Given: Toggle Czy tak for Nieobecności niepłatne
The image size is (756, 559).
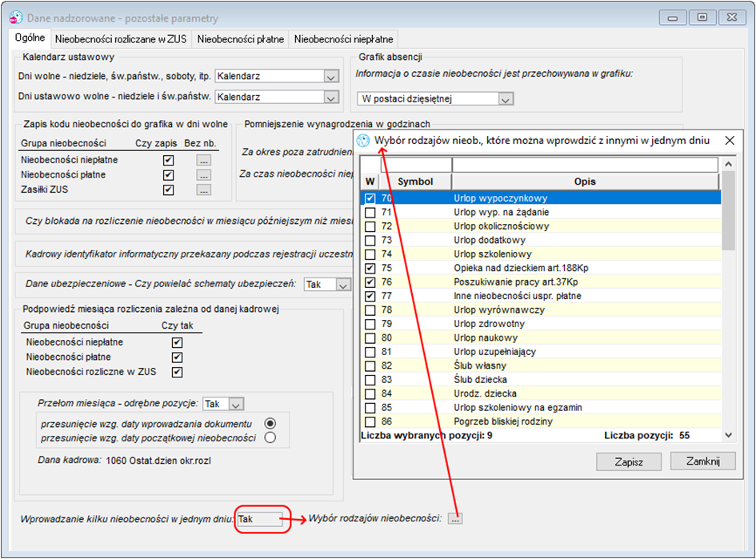Looking at the screenshot, I should point(177,342).
